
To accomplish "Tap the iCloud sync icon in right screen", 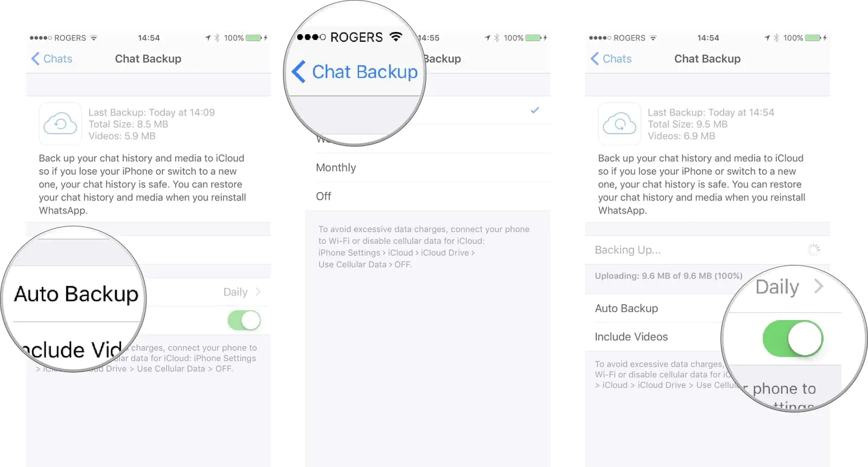I will click(620, 124).
